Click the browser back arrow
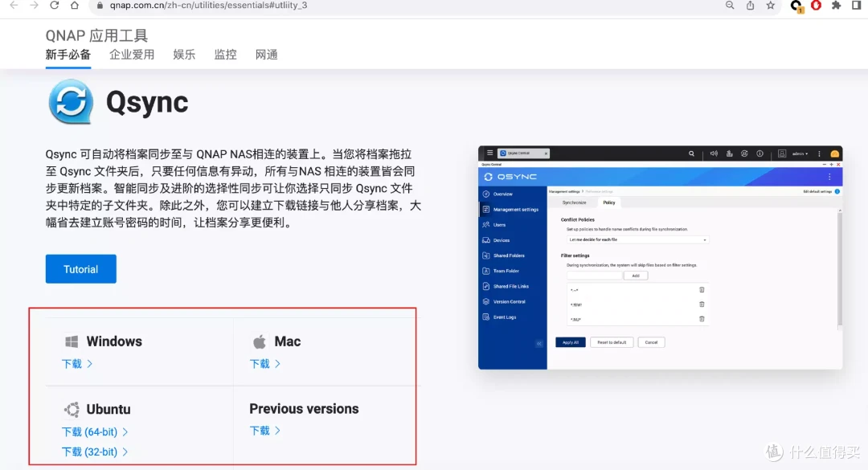Screen dimensions: 868x470 click(x=14, y=5)
